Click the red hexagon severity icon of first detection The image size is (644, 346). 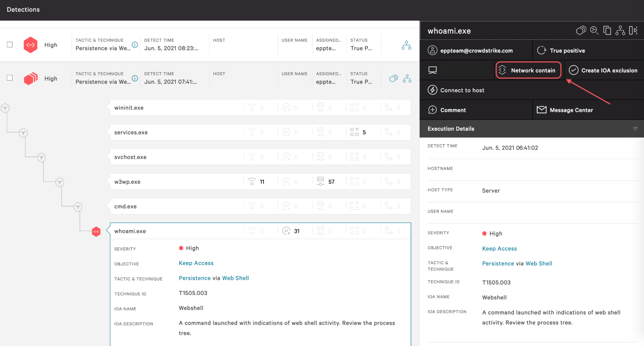pos(31,45)
